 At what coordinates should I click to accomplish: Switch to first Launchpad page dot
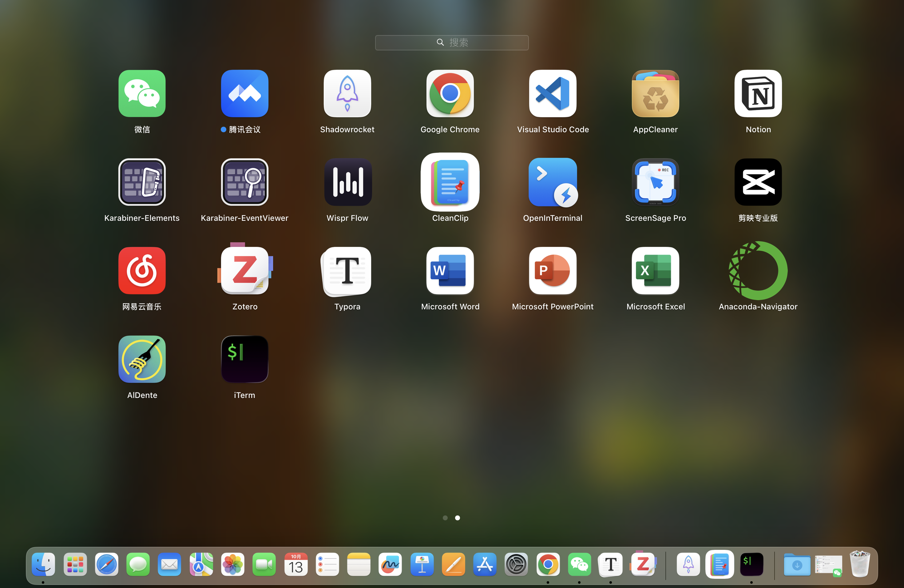(445, 518)
